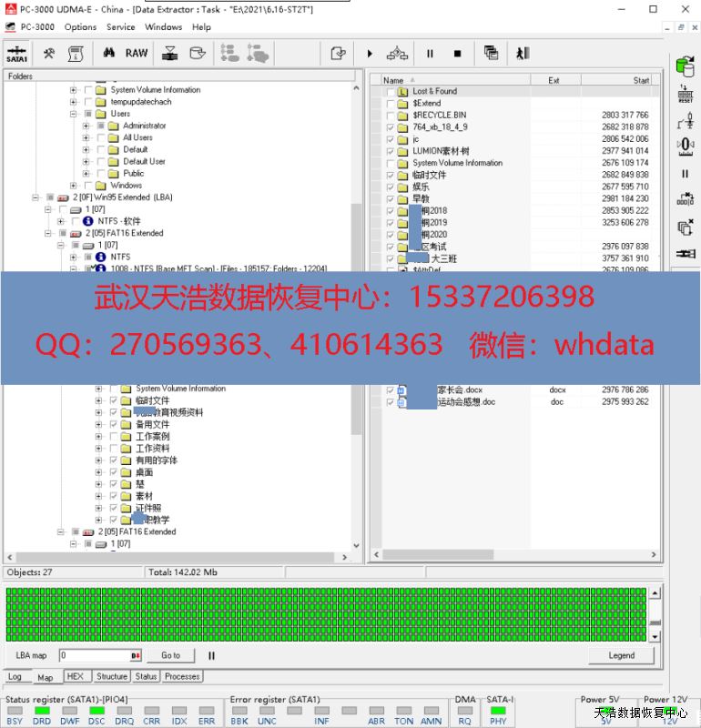Click the Legend button
This screenshot has width=701, height=728.
[x=621, y=655]
